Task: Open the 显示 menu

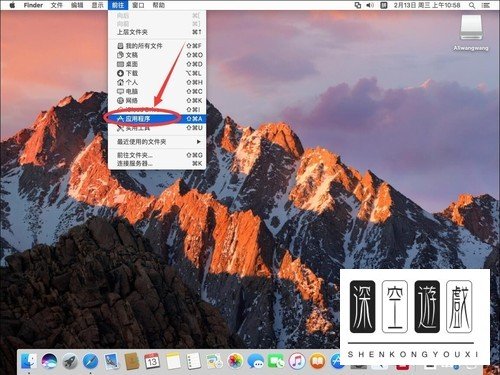Action: [97, 5]
